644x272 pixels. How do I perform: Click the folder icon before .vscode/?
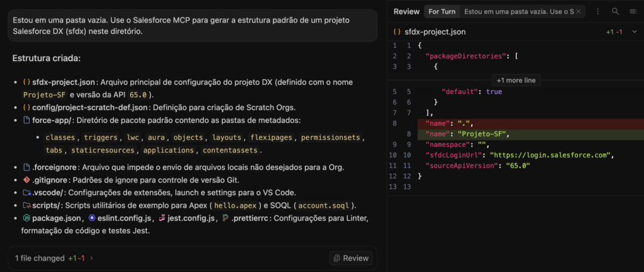[26, 193]
